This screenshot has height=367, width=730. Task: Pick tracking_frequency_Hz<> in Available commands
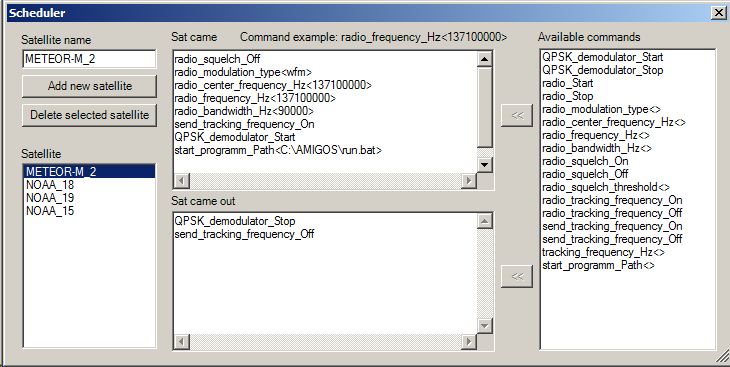[x=603, y=252]
